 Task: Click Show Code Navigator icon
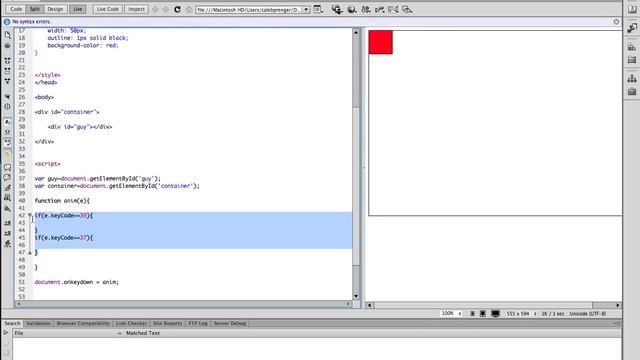point(7,46)
